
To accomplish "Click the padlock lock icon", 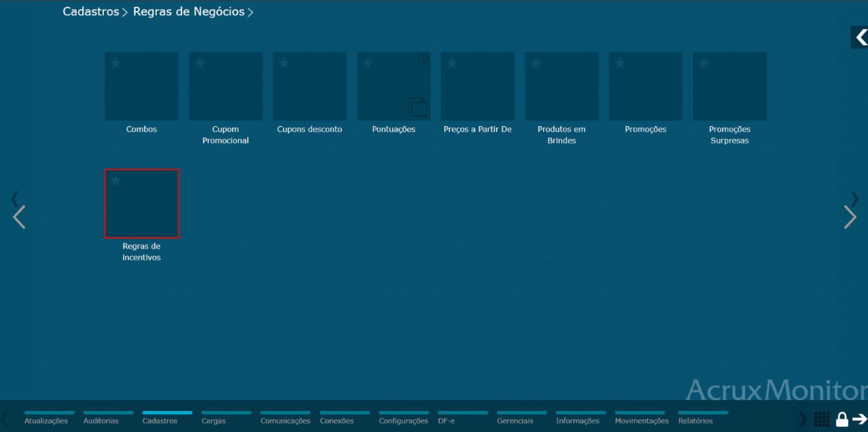I will coord(842,419).
